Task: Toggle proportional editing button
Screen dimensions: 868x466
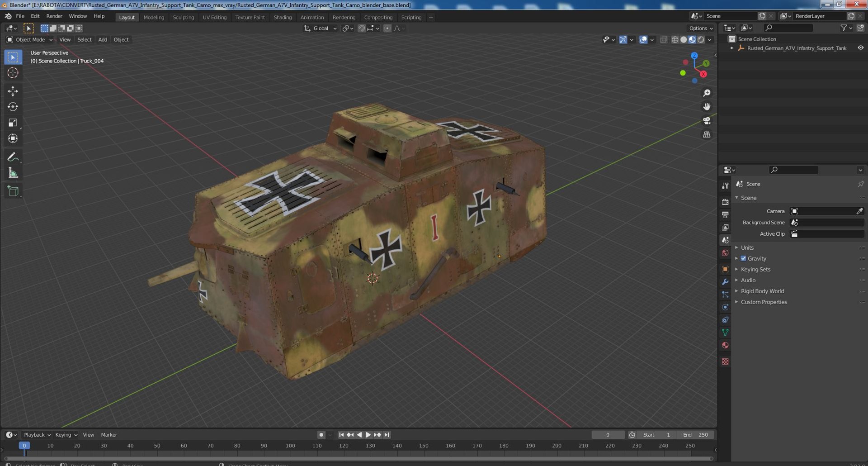Action: (x=387, y=29)
